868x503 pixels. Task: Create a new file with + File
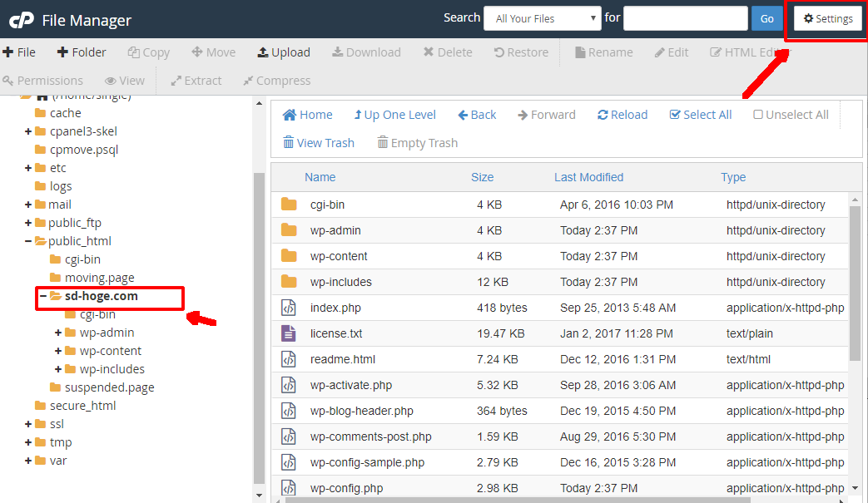[x=19, y=52]
